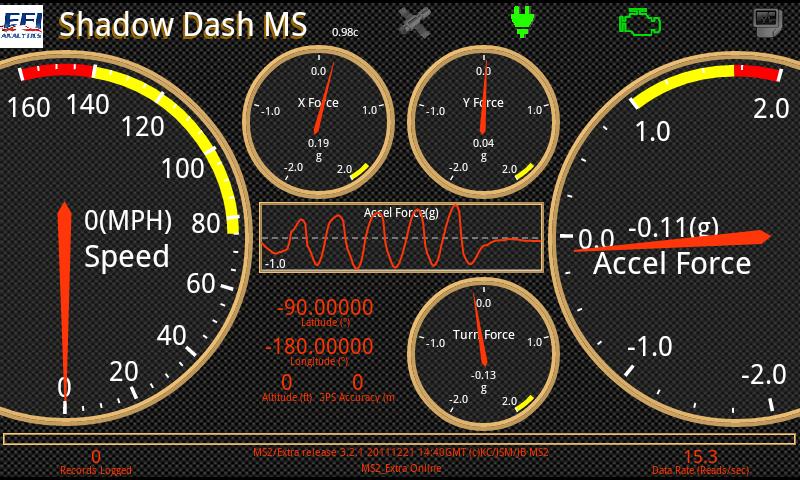Tap the Altitude (ft) value
This screenshot has width=800, height=480.
287,382
